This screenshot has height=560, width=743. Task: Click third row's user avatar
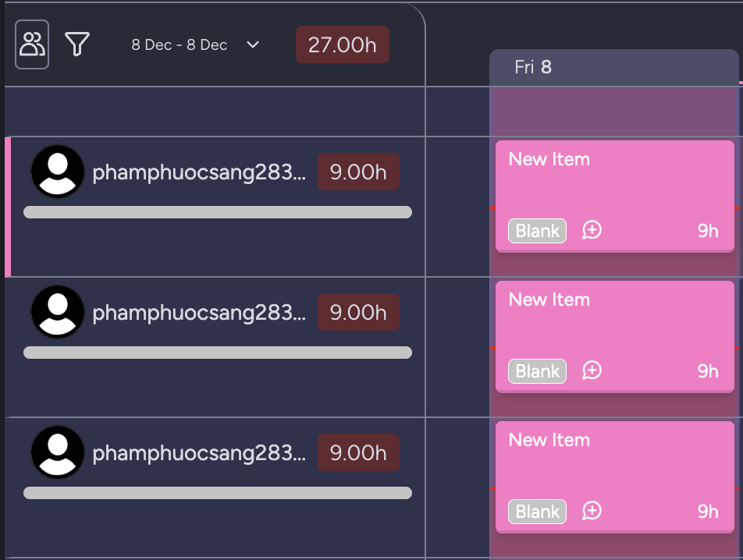click(58, 452)
